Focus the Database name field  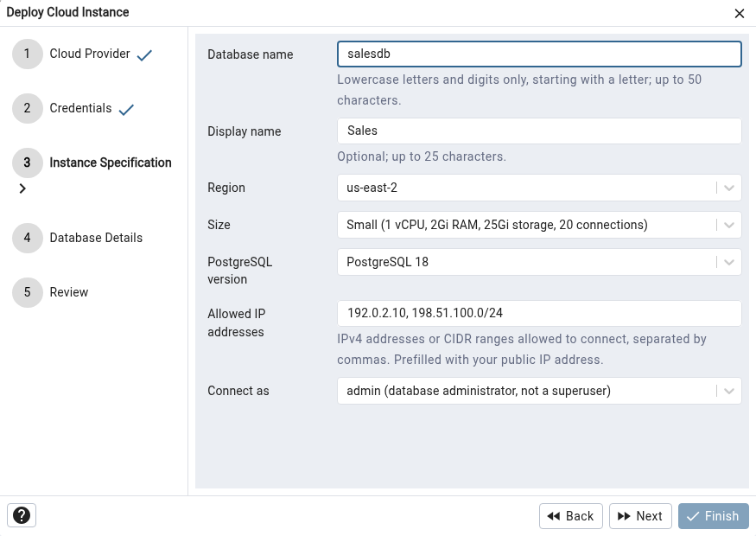(x=539, y=54)
